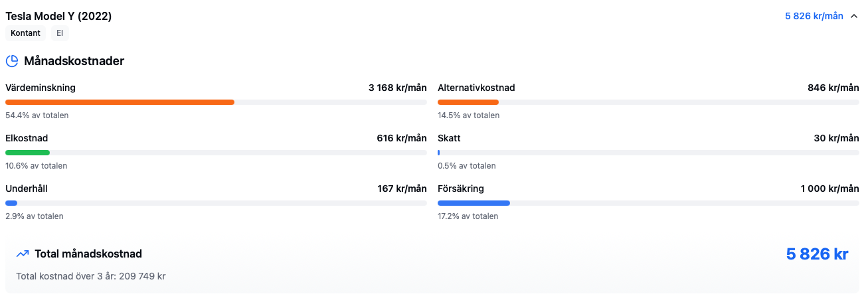Click the 5 826 kr/mån header amount

click(814, 17)
